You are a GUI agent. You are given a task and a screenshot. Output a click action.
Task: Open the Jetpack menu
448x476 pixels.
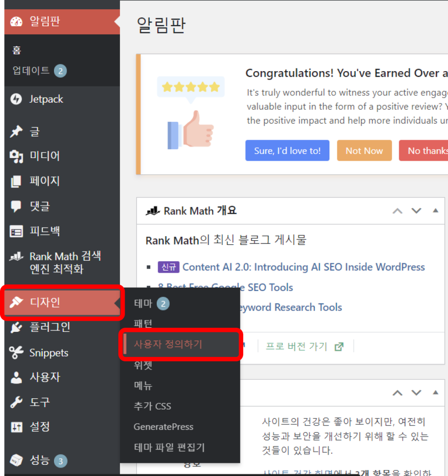point(62,99)
